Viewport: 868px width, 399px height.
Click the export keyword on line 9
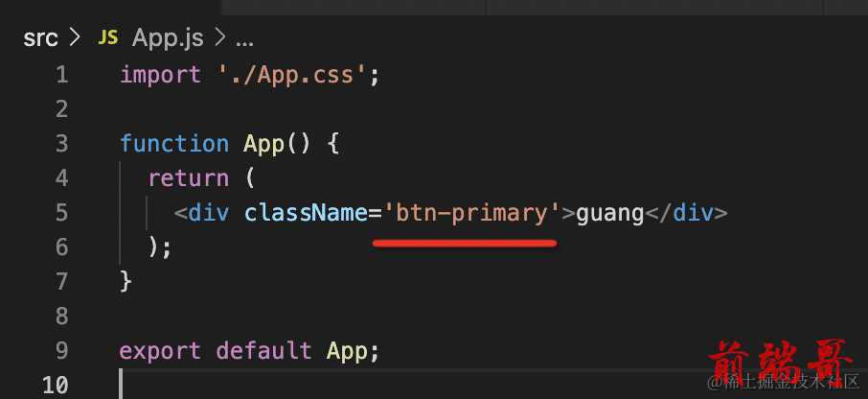click(x=161, y=352)
